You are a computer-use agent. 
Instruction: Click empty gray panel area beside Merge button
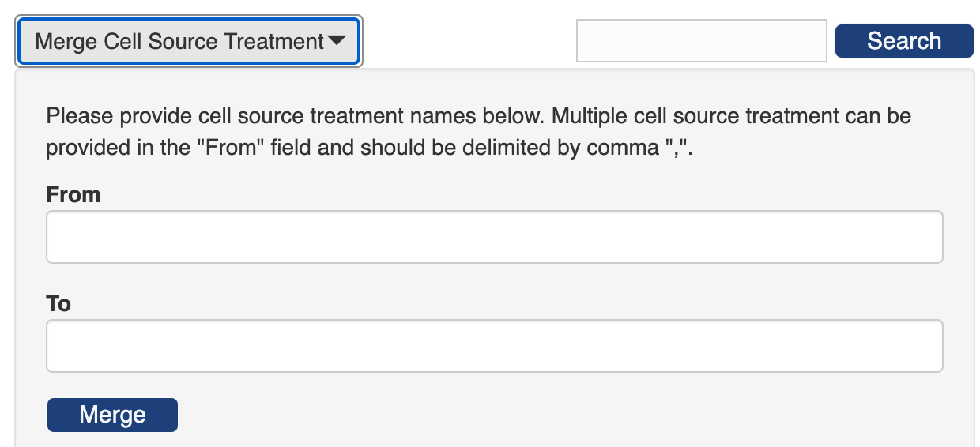coord(553,415)
